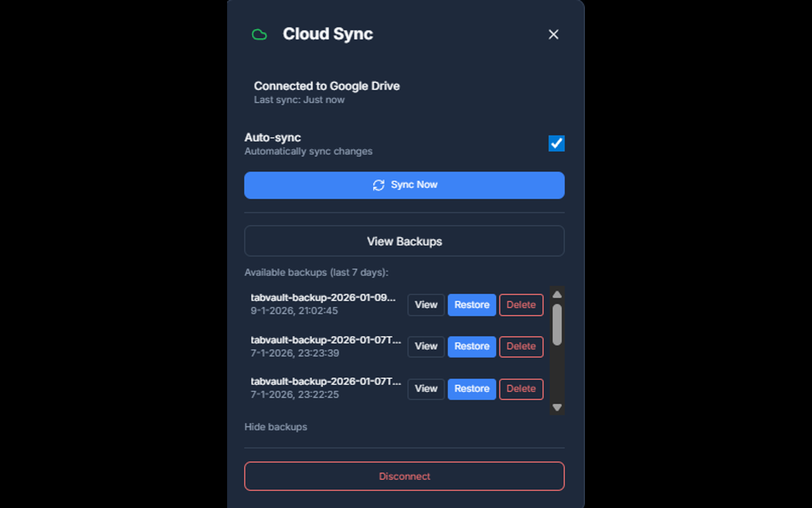Click the scrollbar up arrow in backups list
Image resolution: width=812 pixels, height=508 pixels.
coord(557,293)
